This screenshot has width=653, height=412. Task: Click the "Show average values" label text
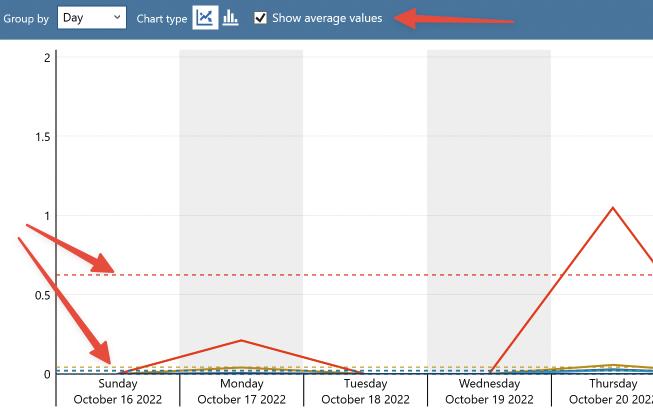coord(327,18)
